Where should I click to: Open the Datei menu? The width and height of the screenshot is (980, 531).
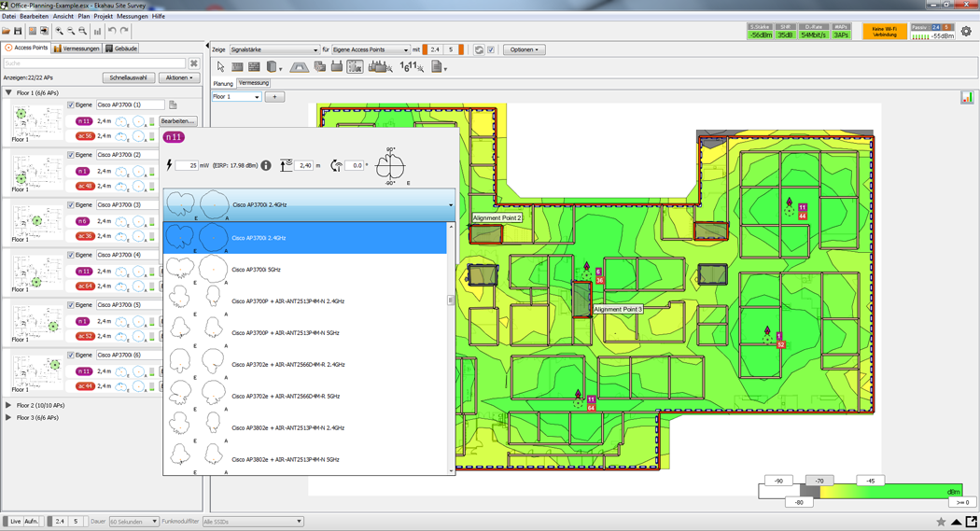[x=8, y=16]
